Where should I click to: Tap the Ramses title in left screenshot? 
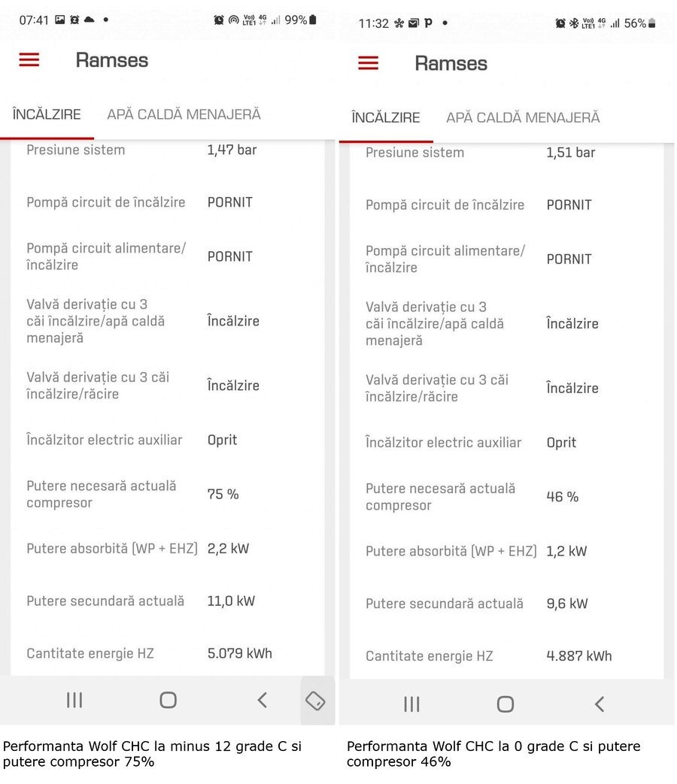[x=112, y=60]
